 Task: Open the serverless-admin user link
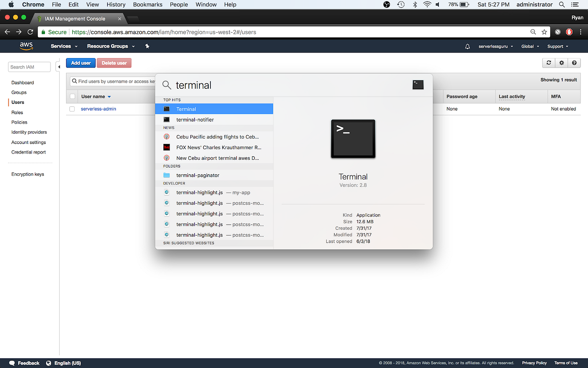[x=98, y=109]
